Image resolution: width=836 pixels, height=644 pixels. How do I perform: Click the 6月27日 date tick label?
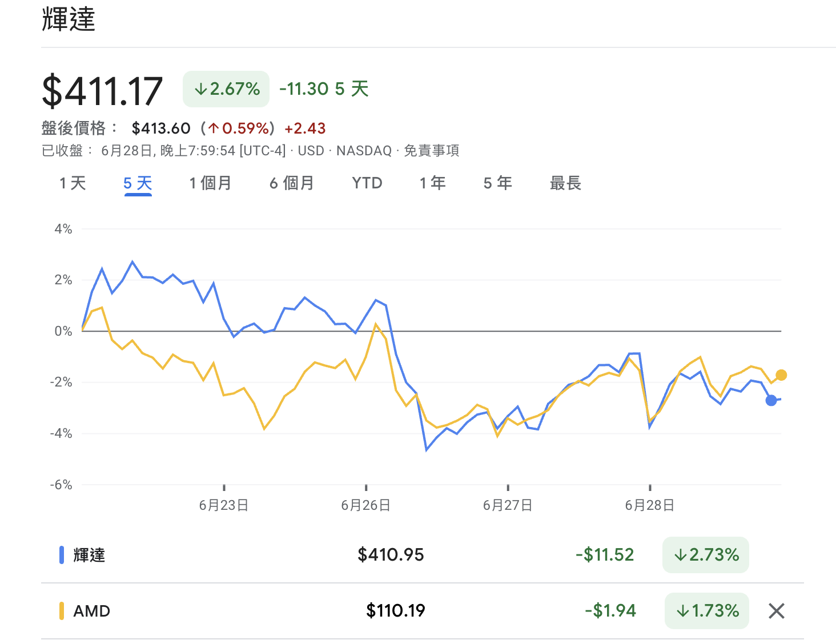click(x=508, y=505)
